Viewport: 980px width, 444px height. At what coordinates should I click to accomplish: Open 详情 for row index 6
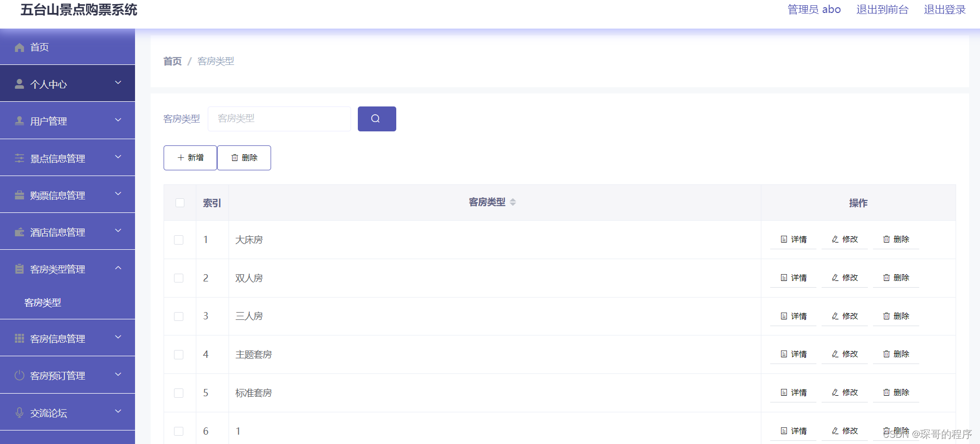pyautogui.click(x=793, y=431)
